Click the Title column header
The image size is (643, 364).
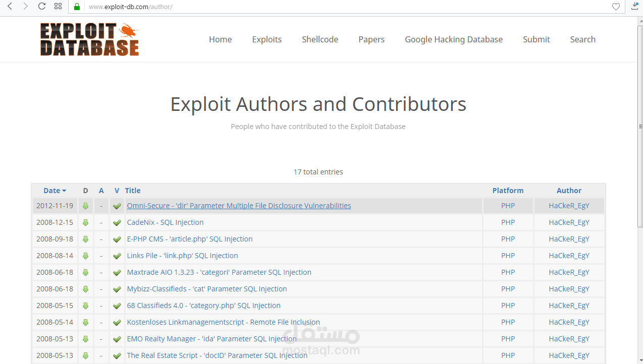tap(133, 191)
